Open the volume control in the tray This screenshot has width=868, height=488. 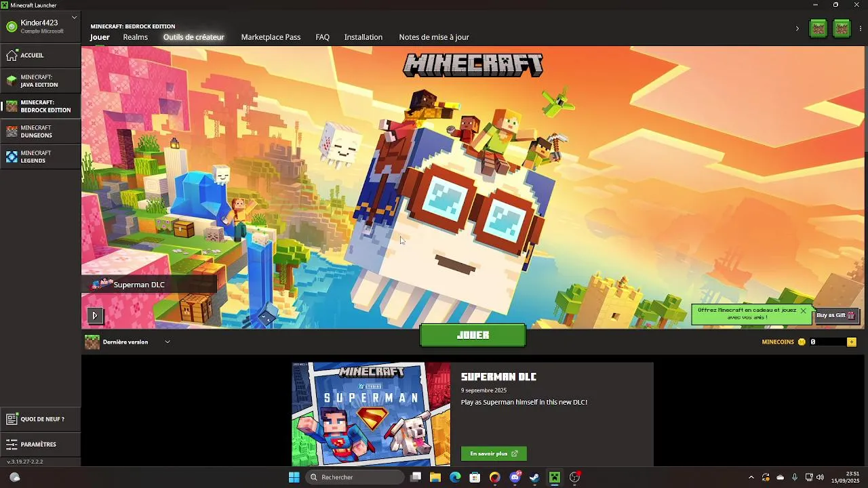821,477
